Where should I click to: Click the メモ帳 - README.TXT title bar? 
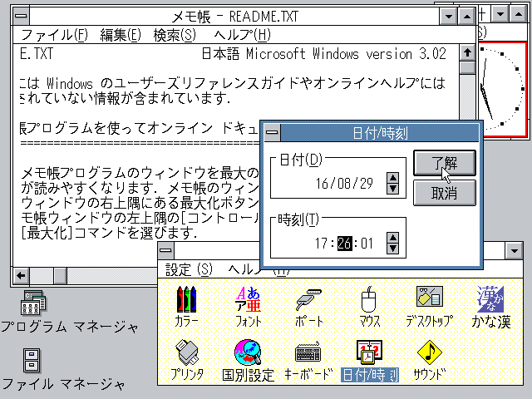tap(234, 17)
